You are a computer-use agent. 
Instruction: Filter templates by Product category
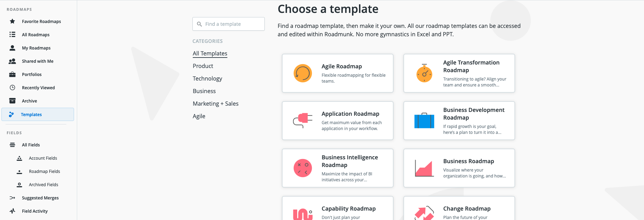pyautogui.click(x=203, y=66)
